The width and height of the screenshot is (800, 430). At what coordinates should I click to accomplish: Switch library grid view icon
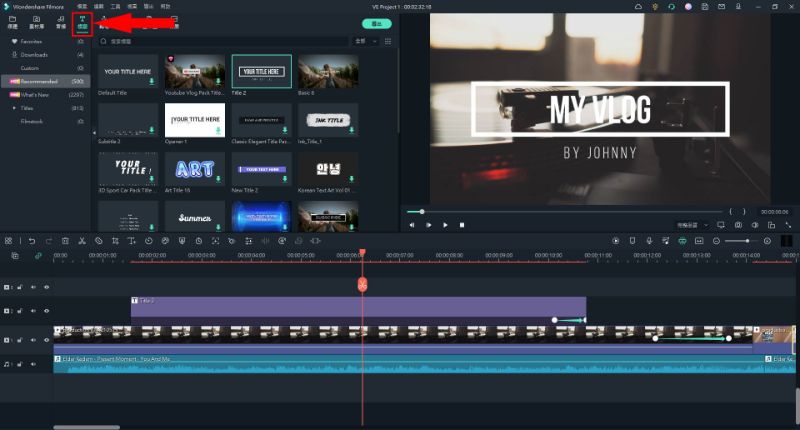pyautogui.click(x=388, y=41)
